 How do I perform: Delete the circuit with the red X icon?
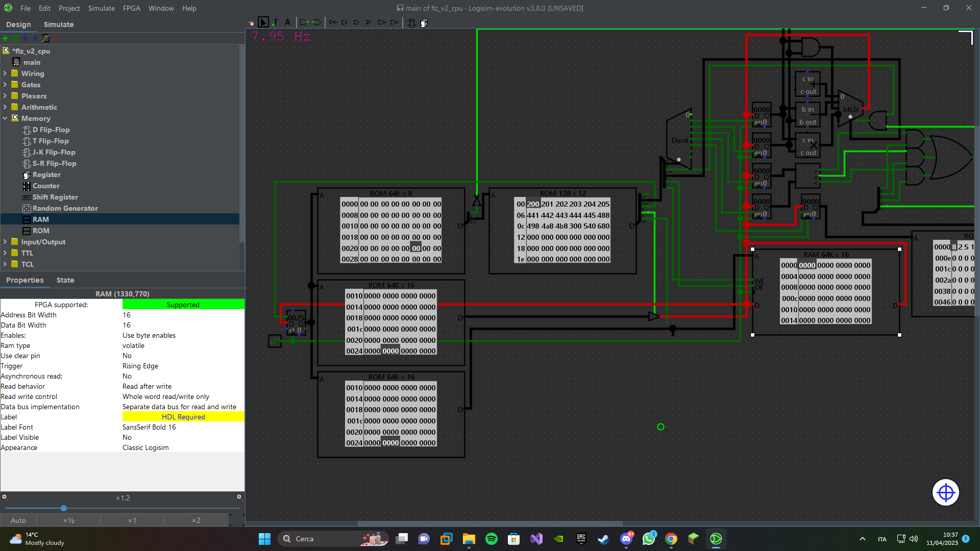click(56, 38)
